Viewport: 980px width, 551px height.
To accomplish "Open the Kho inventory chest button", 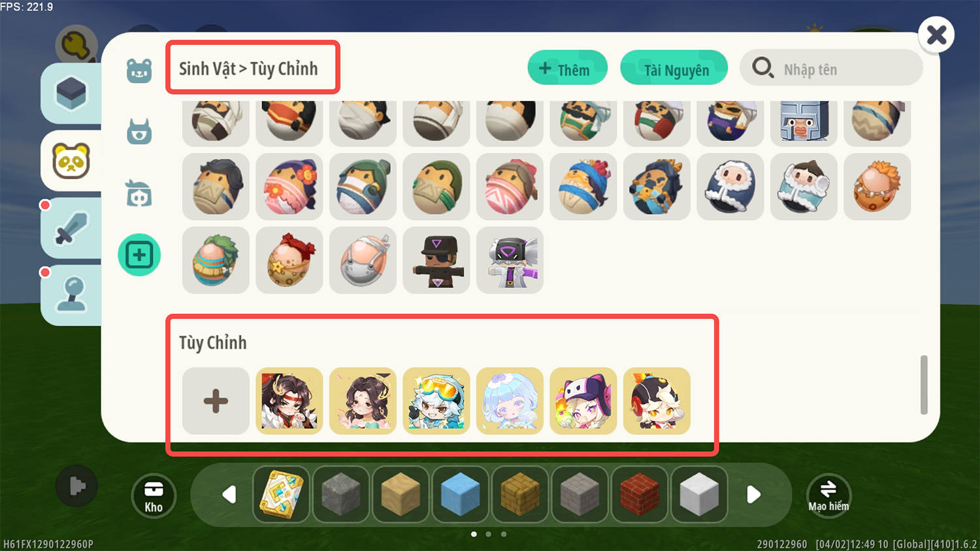I will click(154, 496).
